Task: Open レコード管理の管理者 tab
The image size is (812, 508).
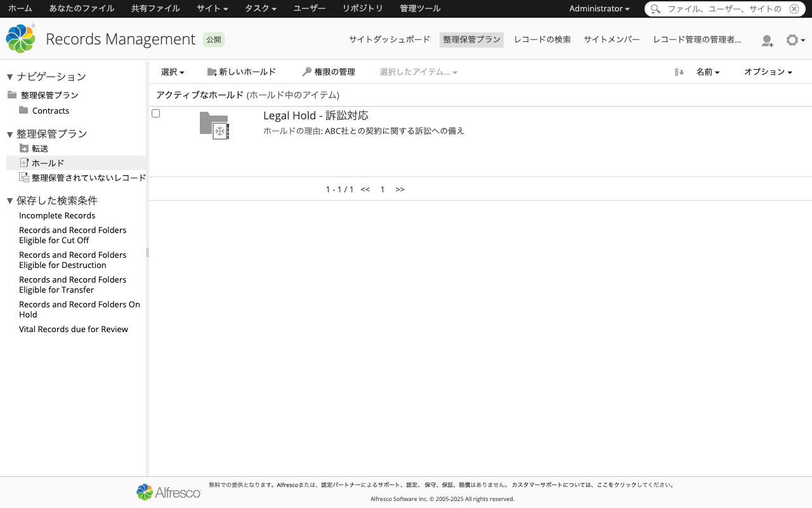Action: [697, 40]
